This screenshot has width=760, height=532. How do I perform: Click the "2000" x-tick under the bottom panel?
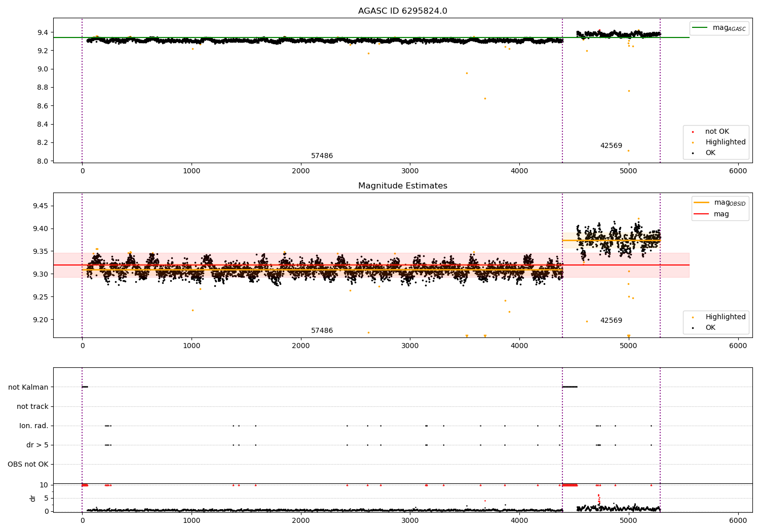point(301,521)
